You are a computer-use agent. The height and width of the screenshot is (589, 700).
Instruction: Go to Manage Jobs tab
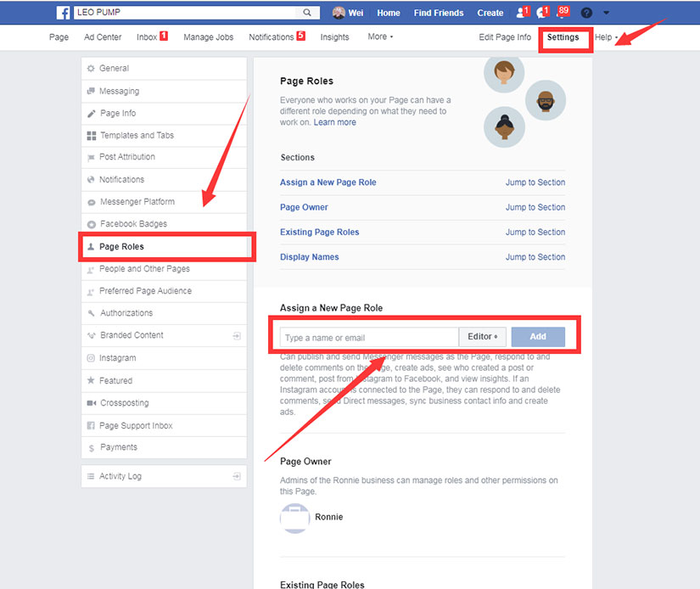point(209,37)
